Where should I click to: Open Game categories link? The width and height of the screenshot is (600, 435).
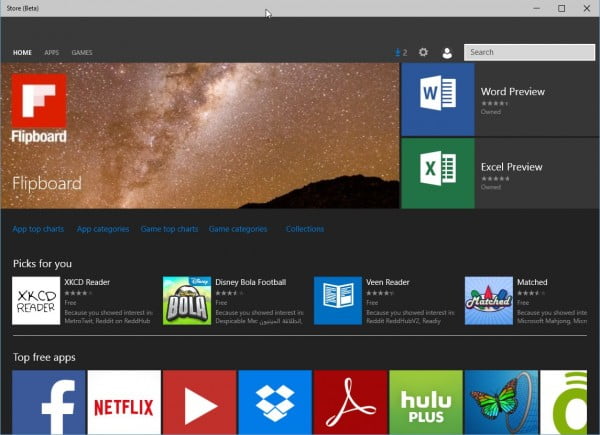click(x=238, y=229)
